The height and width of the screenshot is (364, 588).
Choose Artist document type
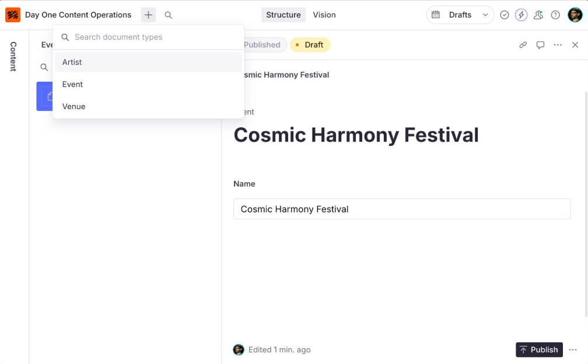coord(149,62)
